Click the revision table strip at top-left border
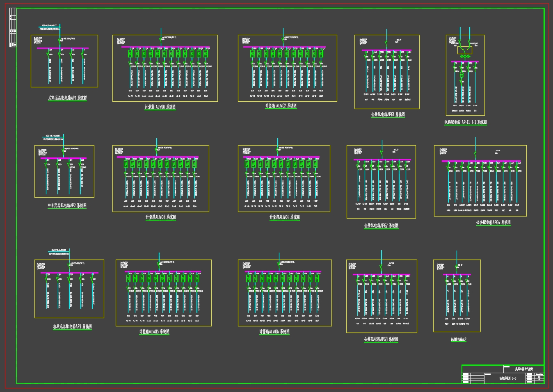Image resolution: width=553 pixels, height=392 pixels. click(13, 28)
